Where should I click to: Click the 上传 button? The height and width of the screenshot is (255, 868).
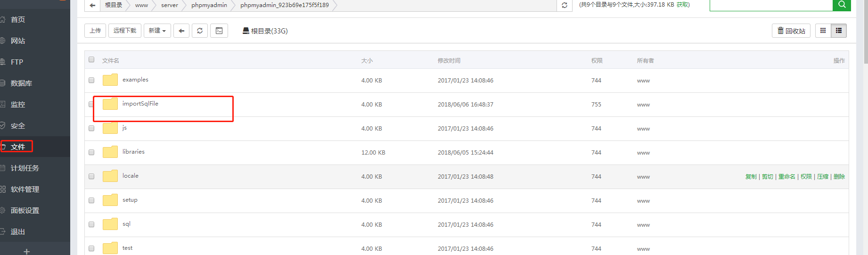pos(95,31)
